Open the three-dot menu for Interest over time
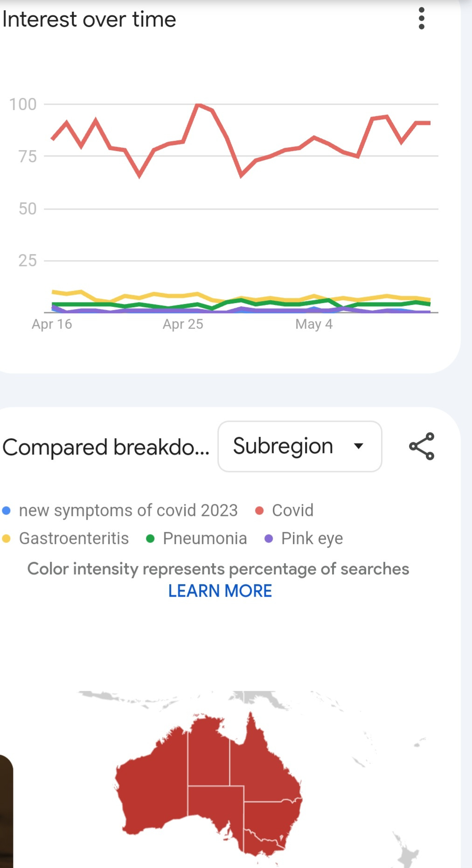Screen dimensions: 472x868 click(x=421, y=19)
